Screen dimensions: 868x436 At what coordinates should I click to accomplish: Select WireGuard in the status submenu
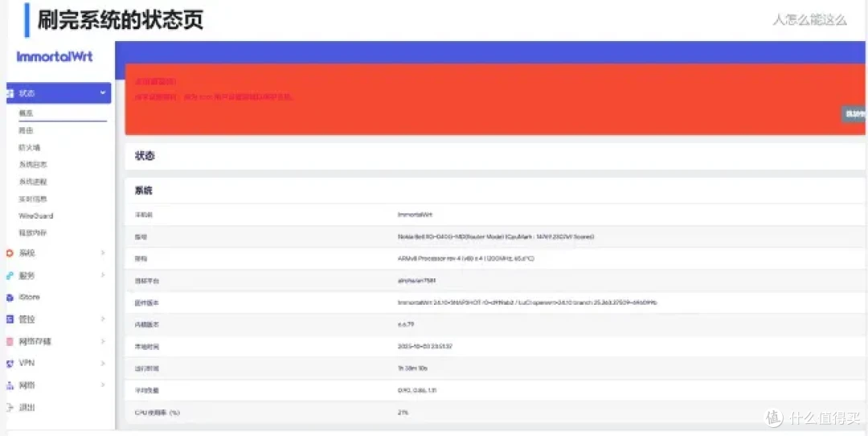pos(36,216)
